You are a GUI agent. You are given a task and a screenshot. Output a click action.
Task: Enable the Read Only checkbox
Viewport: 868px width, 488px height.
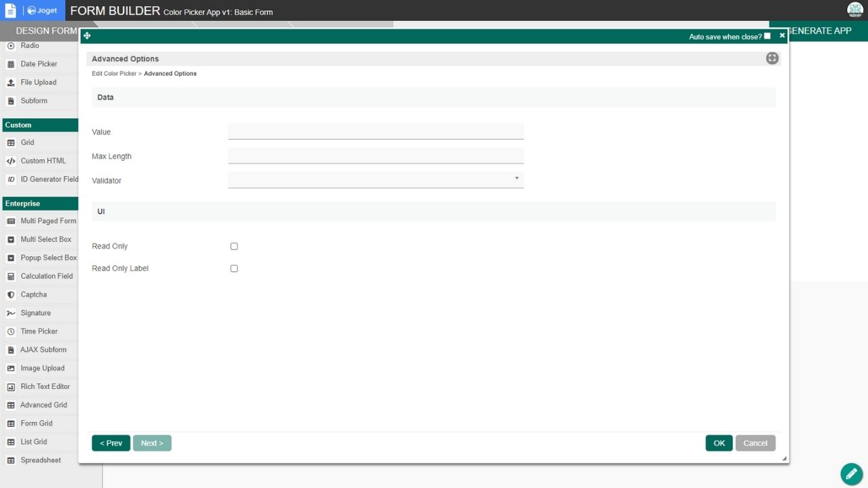pos(234,247)
